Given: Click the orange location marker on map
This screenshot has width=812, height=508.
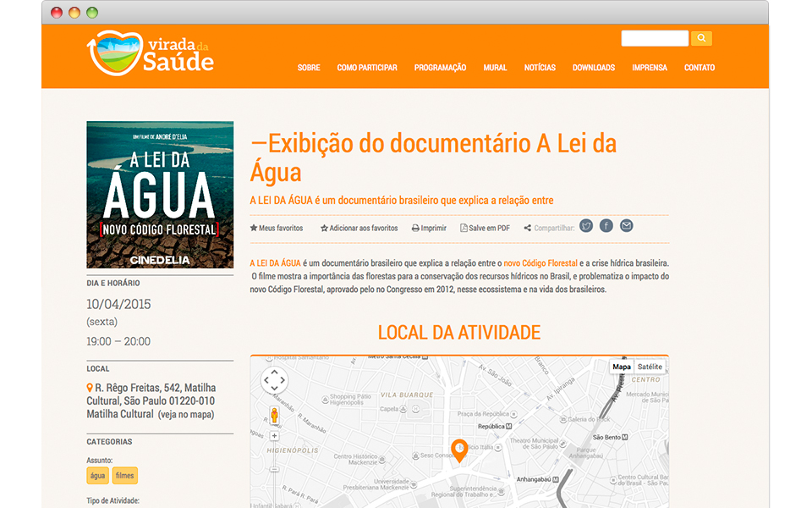Looking at the screenshot, I should 459,450.
